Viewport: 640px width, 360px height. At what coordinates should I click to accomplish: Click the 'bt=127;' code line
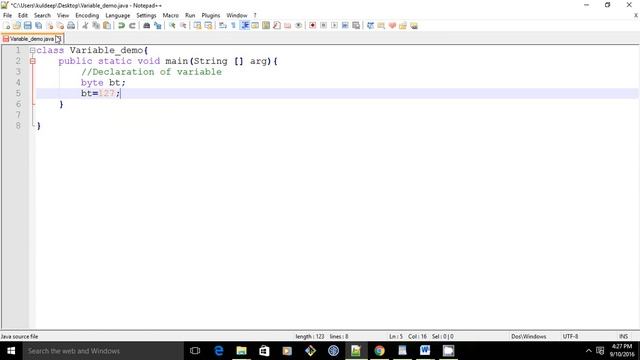pyautogui.click(x=100, y=93)
